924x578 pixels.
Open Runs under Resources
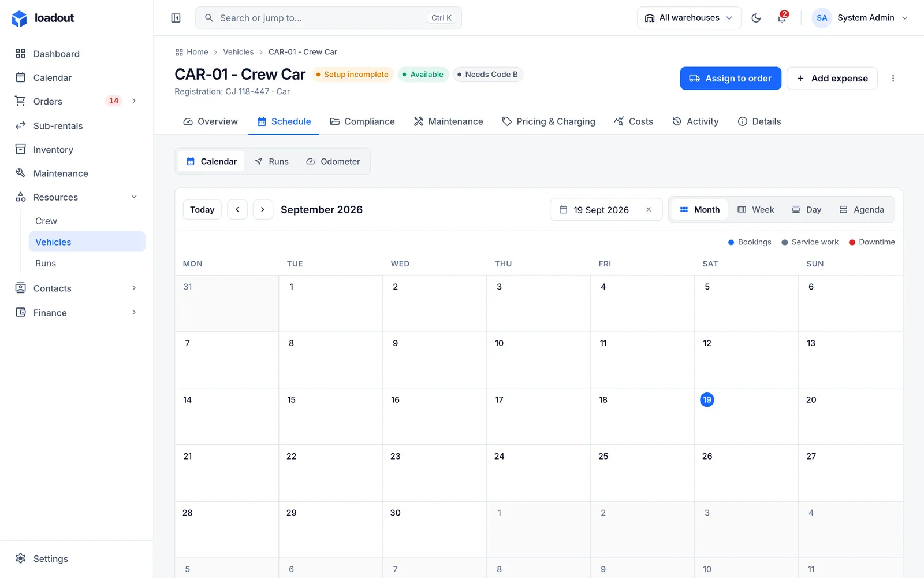[87, 264]
